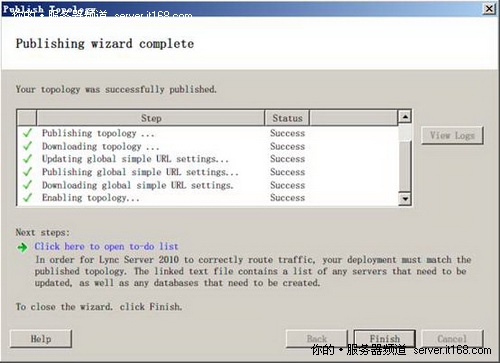The height and width of the screenshot is (363, 500).
Task: Click the Step column header
Action: coord(151,118)
